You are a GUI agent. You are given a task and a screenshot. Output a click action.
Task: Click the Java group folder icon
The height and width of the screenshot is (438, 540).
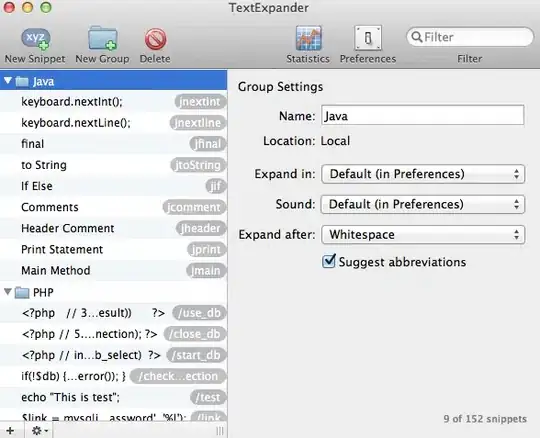point(22,82)
